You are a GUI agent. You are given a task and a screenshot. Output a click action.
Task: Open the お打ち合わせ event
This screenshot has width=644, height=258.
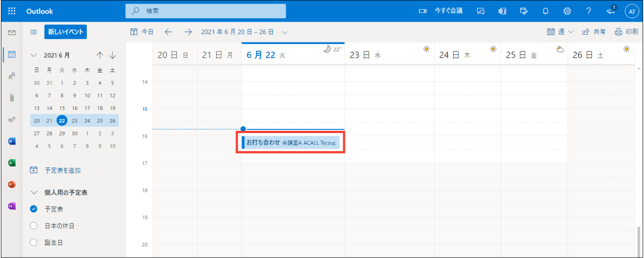(x=290, y=142)
